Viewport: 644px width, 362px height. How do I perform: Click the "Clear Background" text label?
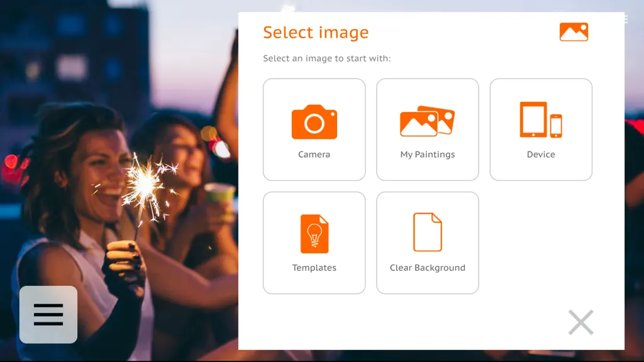(428, 268)
